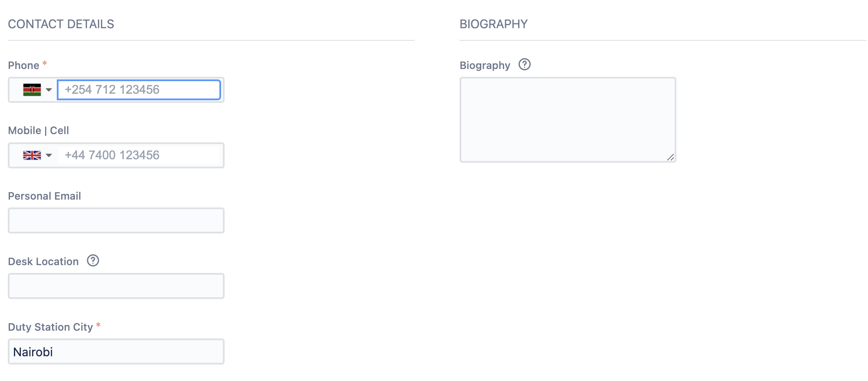Expand the Mobile country code dropdown arrow
The height and width of the screenshot is (381, 868).
coord(49,155)
